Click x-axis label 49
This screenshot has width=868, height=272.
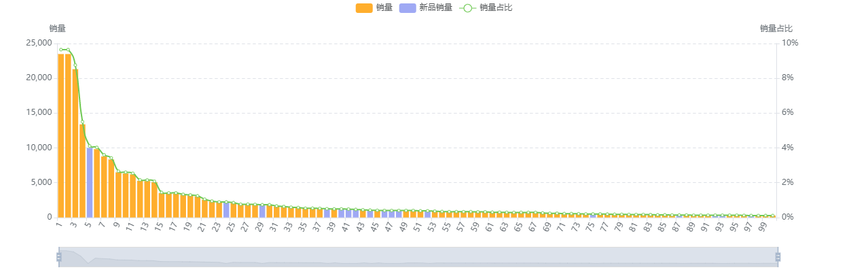click(x=403, y=226)
